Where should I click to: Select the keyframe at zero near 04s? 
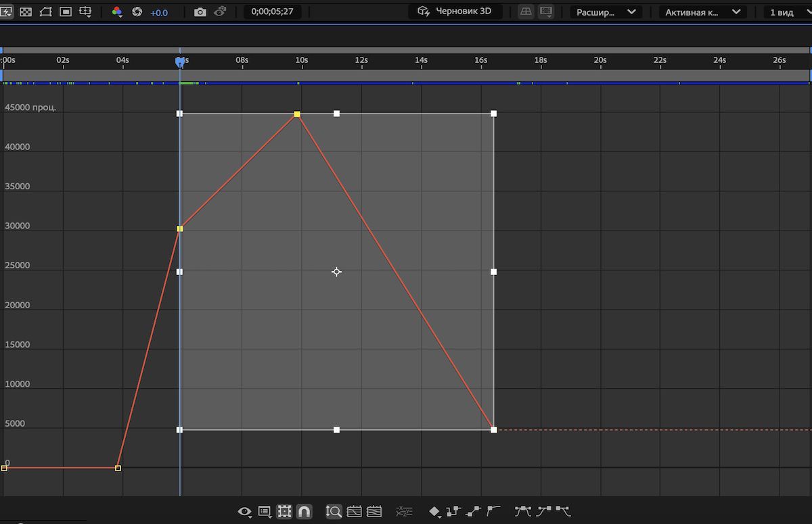click(118, 468)
